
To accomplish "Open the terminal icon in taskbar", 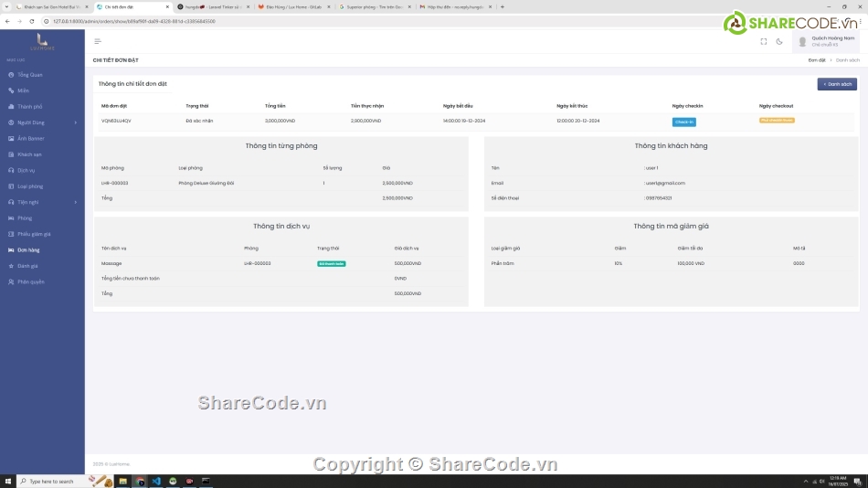I will tap(206, 482).
